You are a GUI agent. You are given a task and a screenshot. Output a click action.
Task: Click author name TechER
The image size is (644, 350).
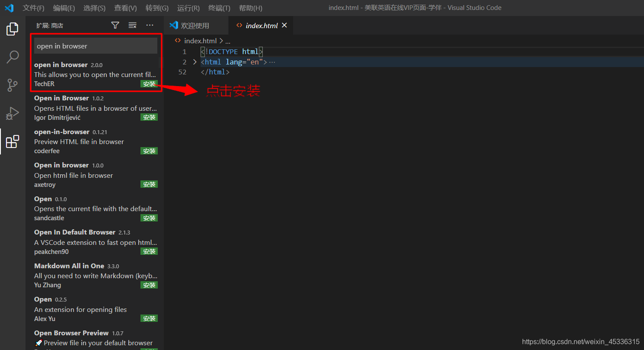tap(45, 84)
